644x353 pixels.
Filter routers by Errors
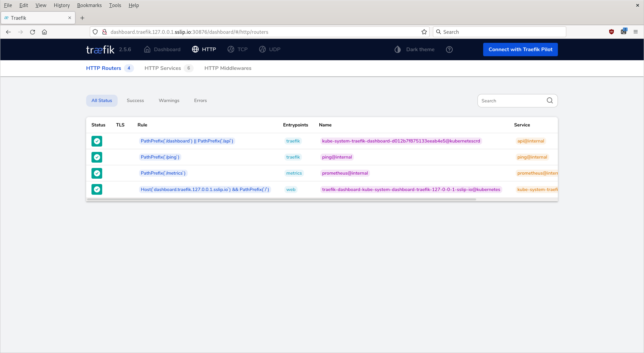coord(200,101)
